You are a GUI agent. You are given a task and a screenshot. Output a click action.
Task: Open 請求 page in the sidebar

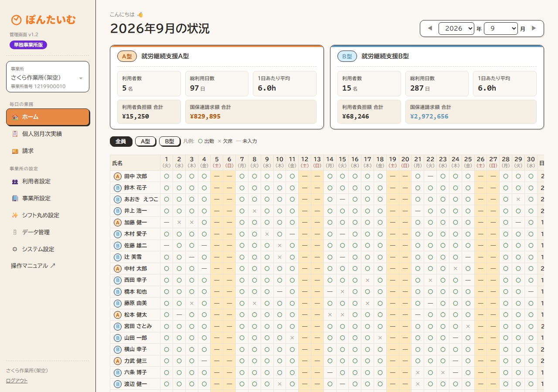(48, 151)
